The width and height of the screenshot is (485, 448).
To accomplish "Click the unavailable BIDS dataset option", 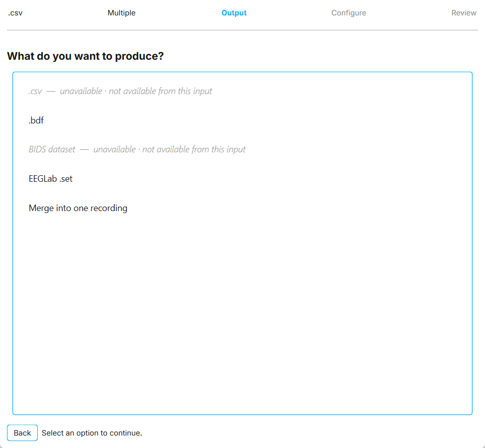I will 242,149.
